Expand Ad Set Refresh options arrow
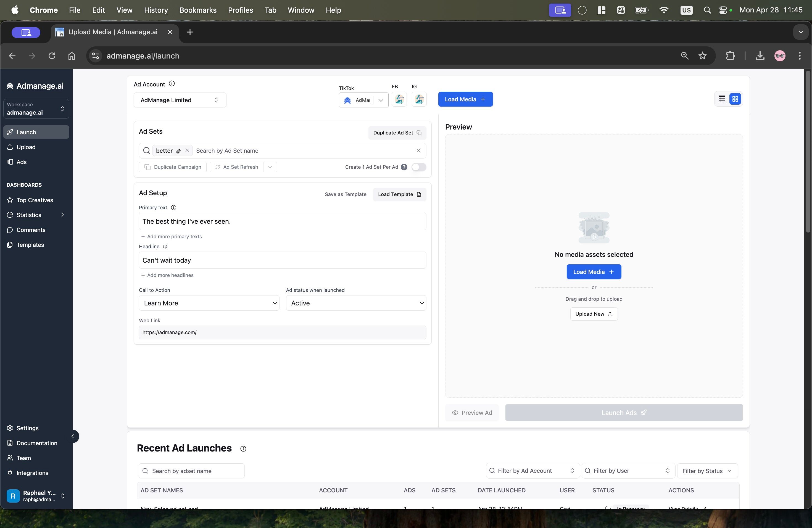812x528 pixels. tap(270, 167)
